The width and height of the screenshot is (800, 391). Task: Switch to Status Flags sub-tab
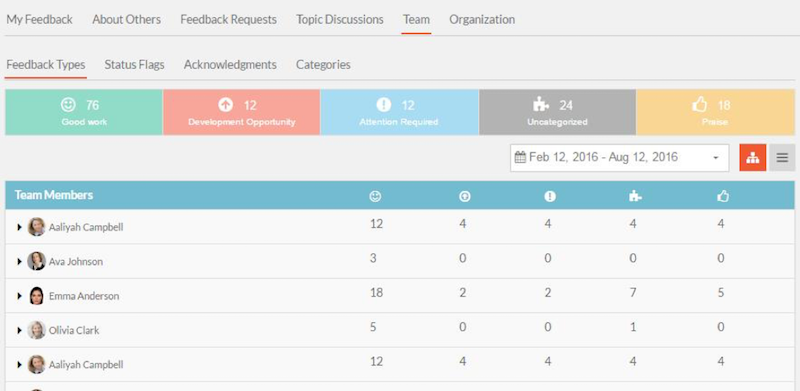point(135,65)
